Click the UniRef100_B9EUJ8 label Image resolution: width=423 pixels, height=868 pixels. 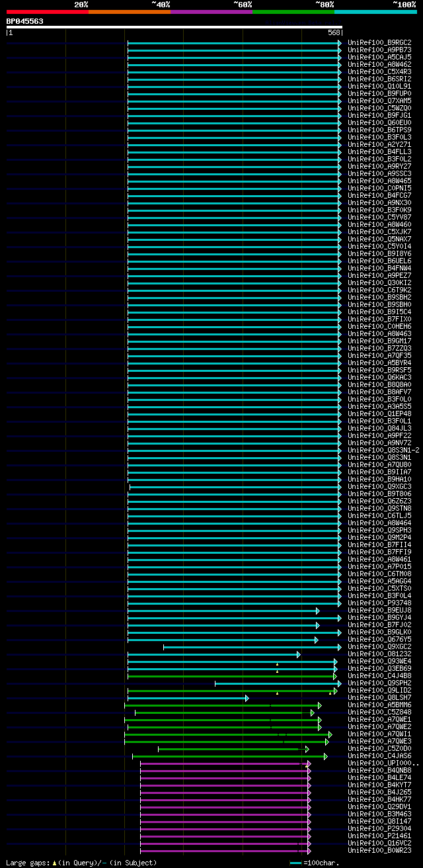tap(379, 610)
